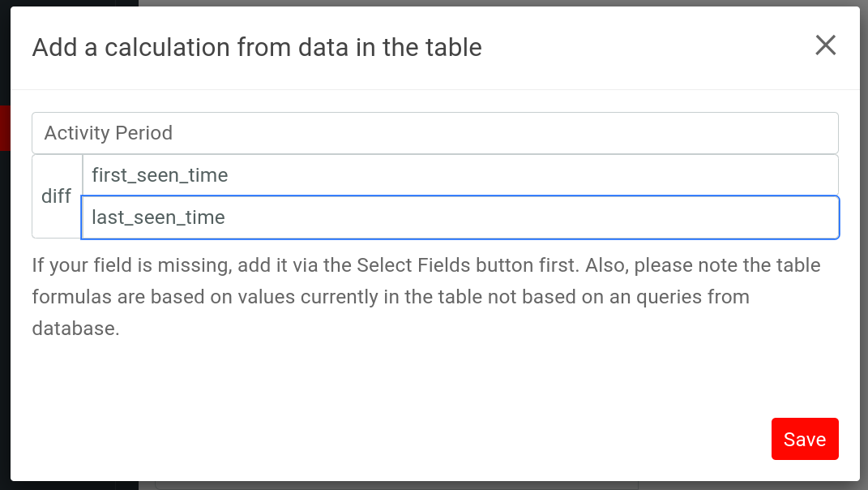Select the last_seen_time field box
This screenshot has height=490, width=868.
point(460,217)
